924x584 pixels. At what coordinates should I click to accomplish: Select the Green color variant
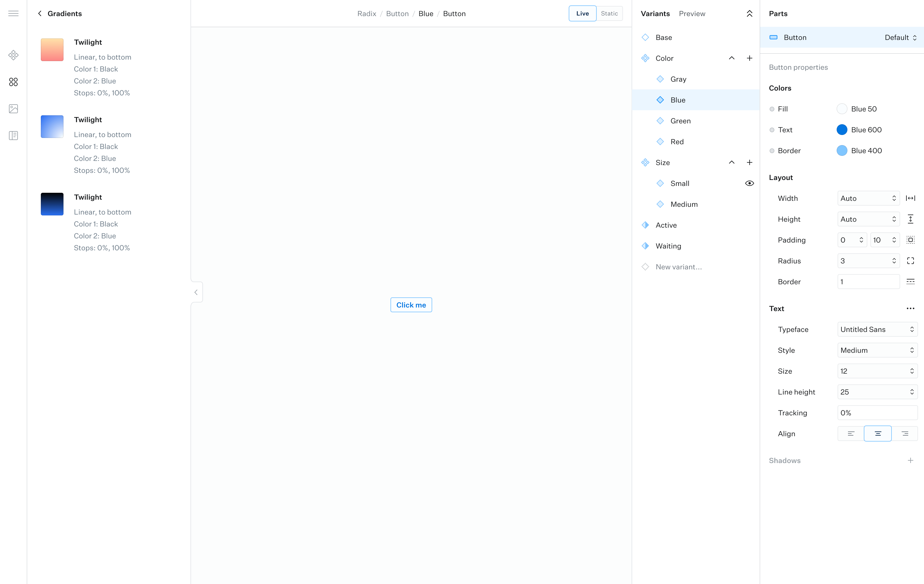click(x=680, y=121)
